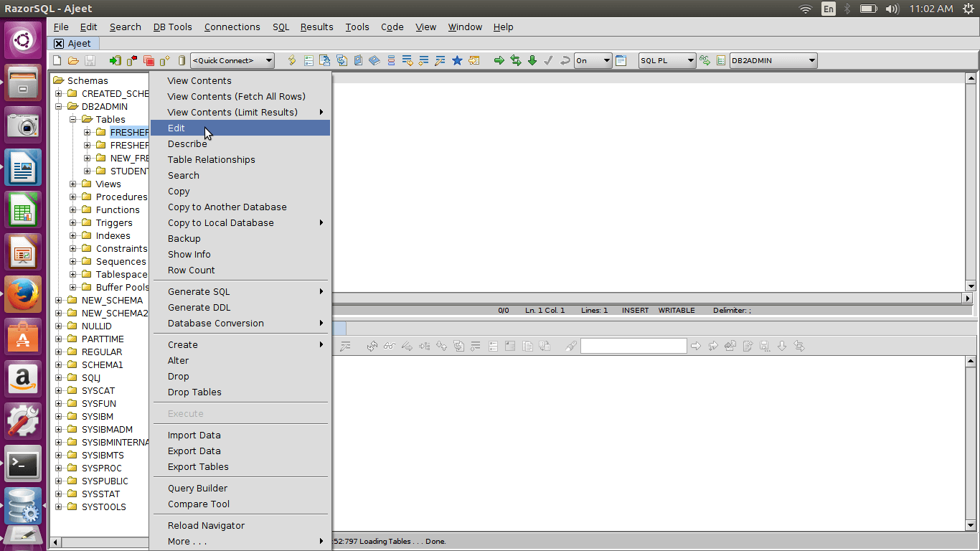Click the blue star toolbar icon
The width and height of the screenshot is (980, 551).
tap(457, 61)
